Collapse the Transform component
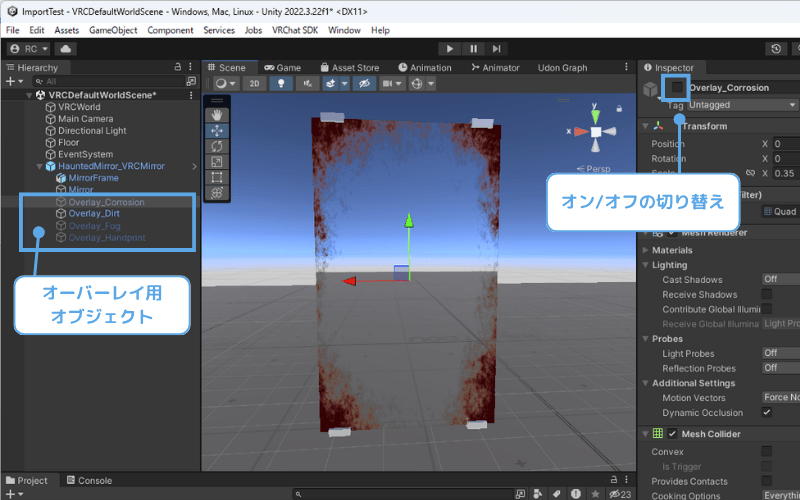Screen dimensions: 800x500 (645, 126)
